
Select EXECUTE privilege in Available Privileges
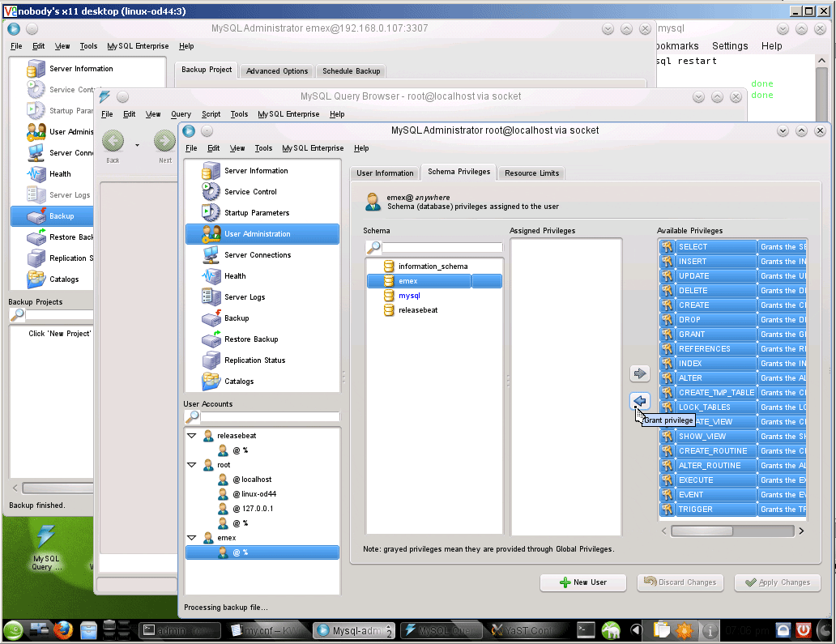(733, 480)
